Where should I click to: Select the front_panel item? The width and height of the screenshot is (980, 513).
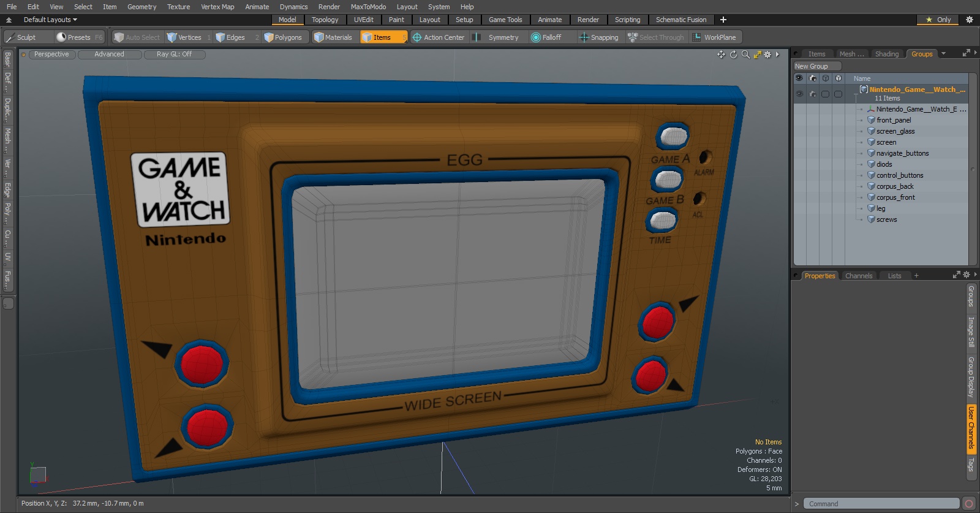coord(893,120)
